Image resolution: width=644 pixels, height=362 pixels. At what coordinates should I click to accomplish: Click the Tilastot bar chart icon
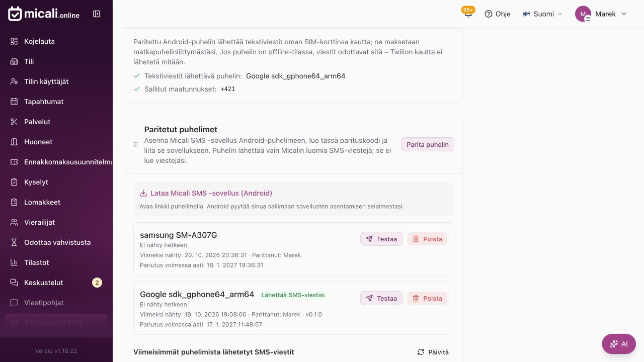tap(14, 262)
